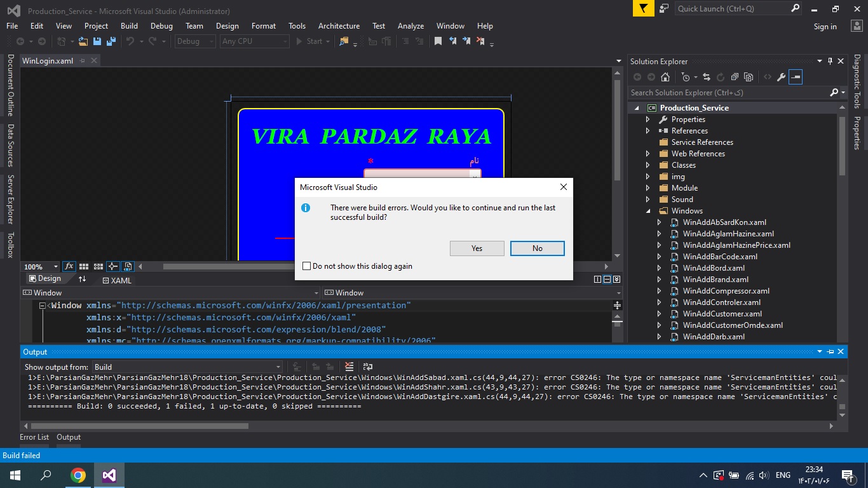Expand the Properties node
Image resolution: width=868 pixels, height=488 pixels.
tap(648, 119)
